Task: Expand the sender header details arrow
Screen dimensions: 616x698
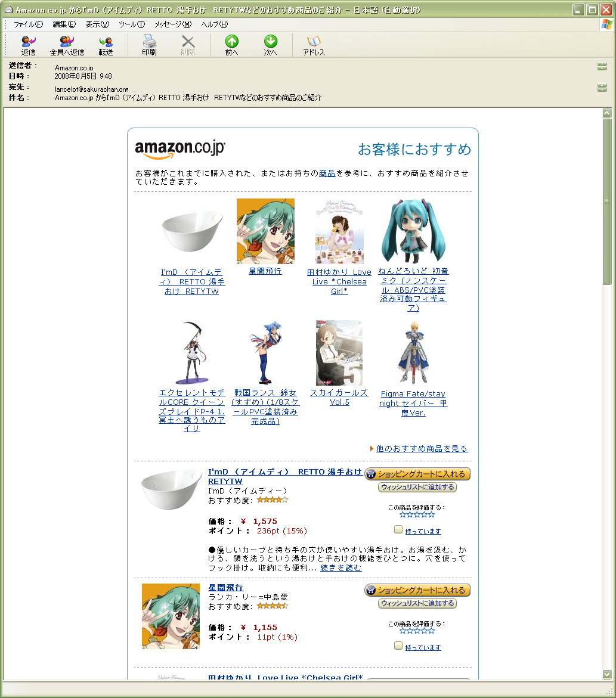Action: (x=602, y=66)
